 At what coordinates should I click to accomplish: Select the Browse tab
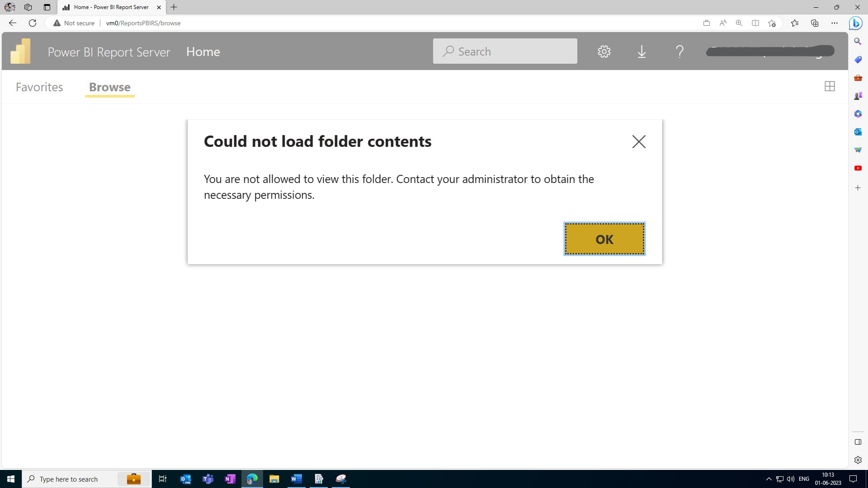click(110, 87)
